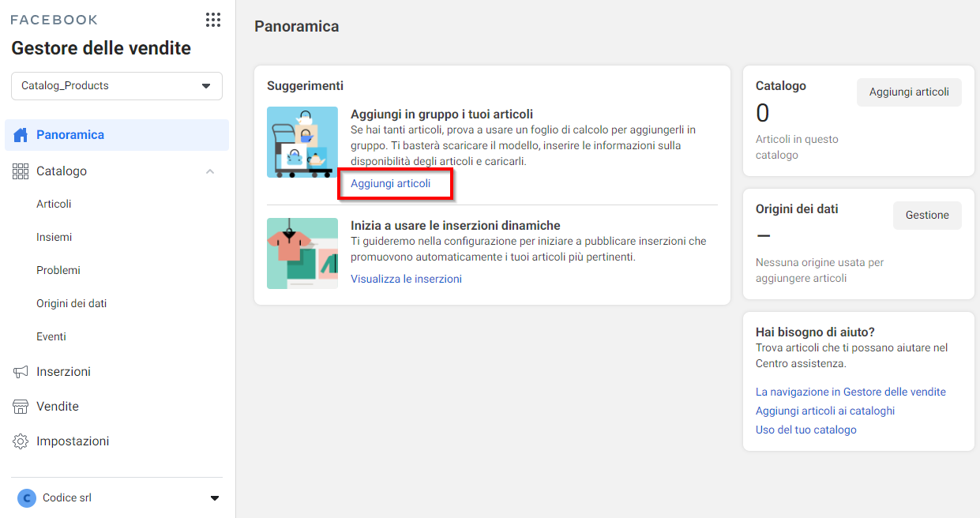Click the Panoramica house icon

(x=21, y=135)
